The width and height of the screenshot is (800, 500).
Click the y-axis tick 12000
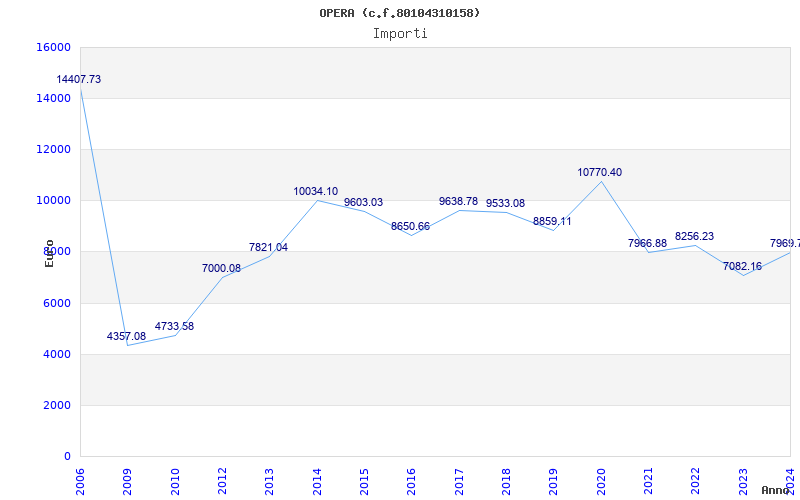(x=54, y=149)
